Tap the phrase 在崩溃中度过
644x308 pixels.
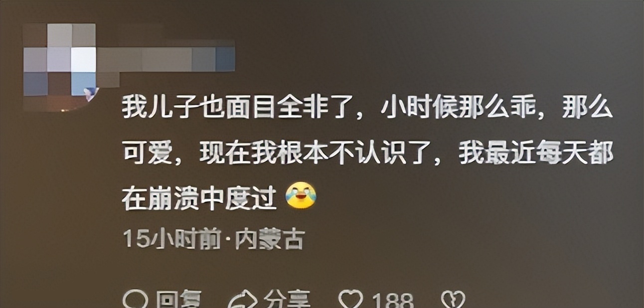tap(199, 196)
